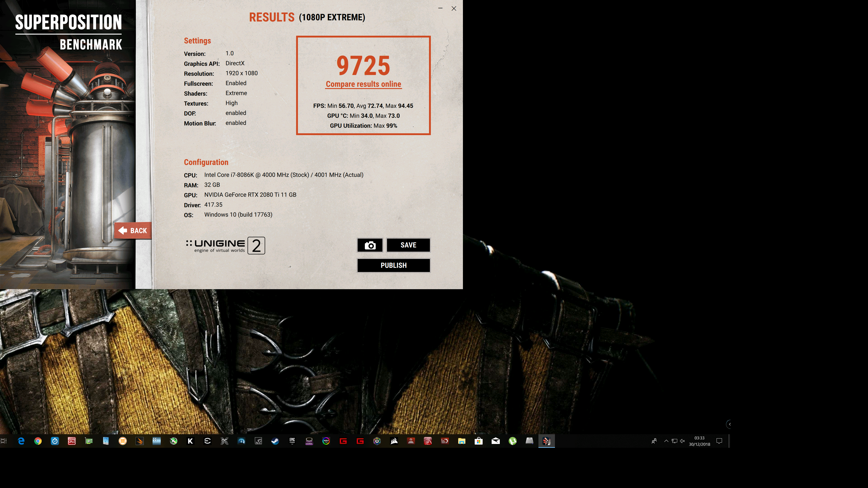Close the Superposition results window
The width and height of the screenshot is (868, 488).
pyautogui.click(x=454, y=8)
